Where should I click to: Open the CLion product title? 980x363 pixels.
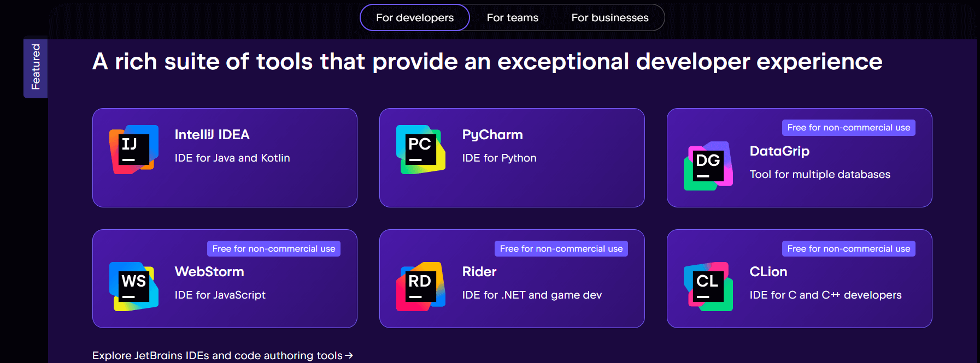[768, 272]
